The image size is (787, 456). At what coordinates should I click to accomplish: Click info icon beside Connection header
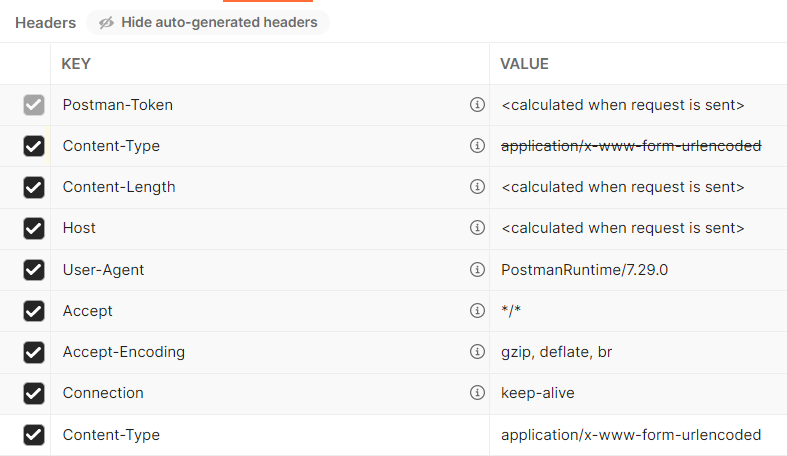tap(477, 393)
